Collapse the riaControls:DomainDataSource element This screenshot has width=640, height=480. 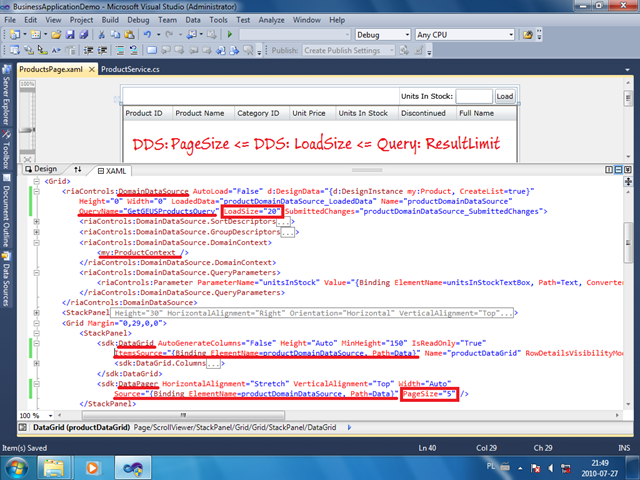coord(36,191)
